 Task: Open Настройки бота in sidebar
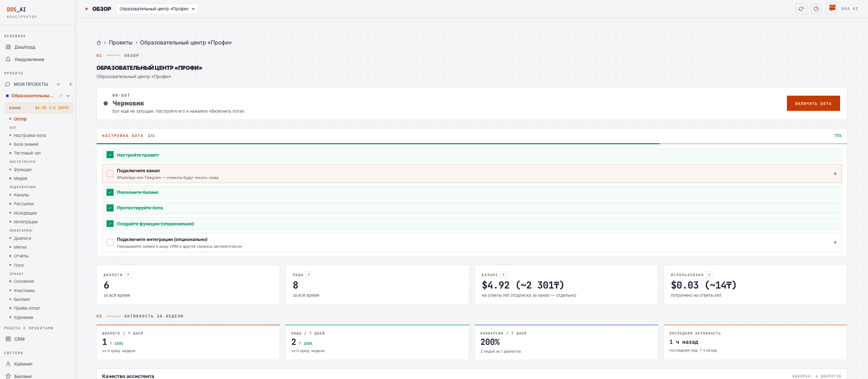pos(29,135)
